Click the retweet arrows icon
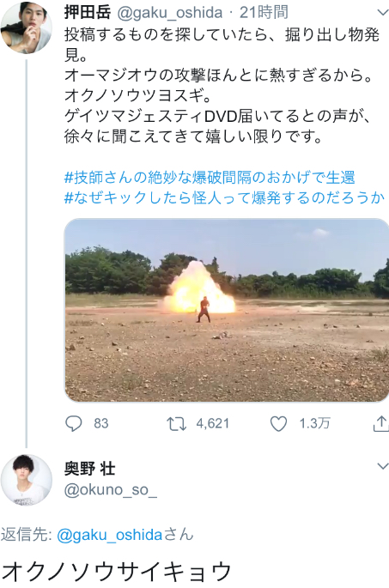Image resolution: width=389 pixels, height=588 pixels. coord(176,424)
